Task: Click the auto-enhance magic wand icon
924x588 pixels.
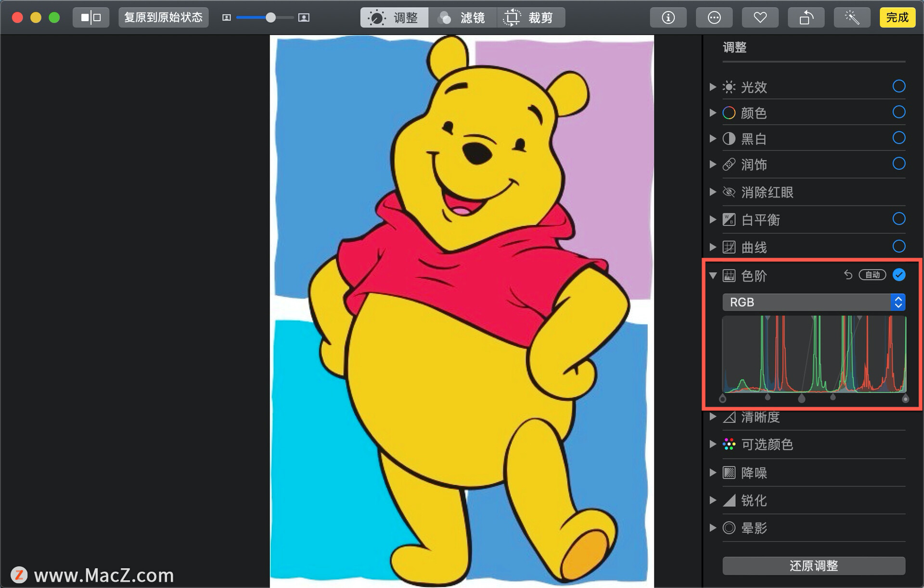Action: click(852, 18)
